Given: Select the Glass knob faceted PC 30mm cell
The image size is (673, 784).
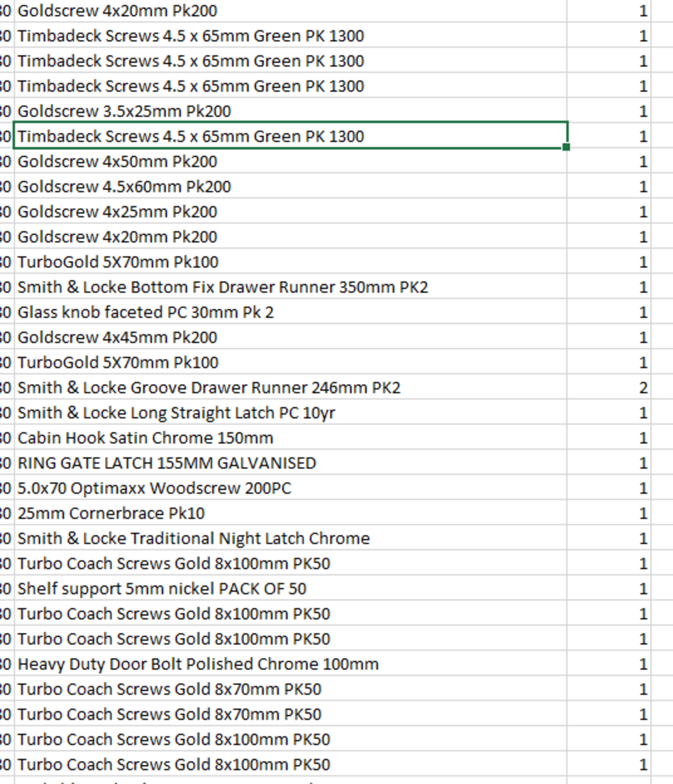Looking at the screenshot, I should point(291,312).
